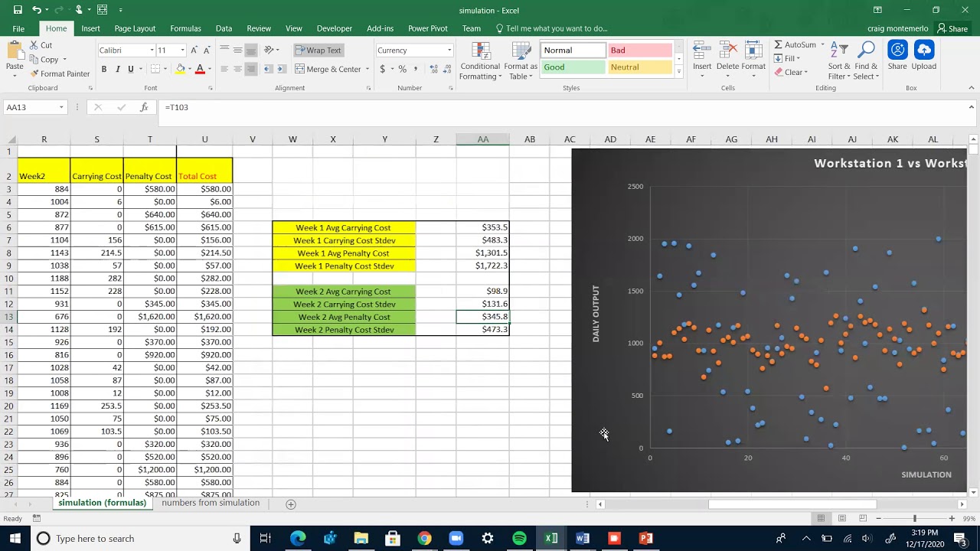
Task: Select the Format Painter tool
Action: click(60, 73)
